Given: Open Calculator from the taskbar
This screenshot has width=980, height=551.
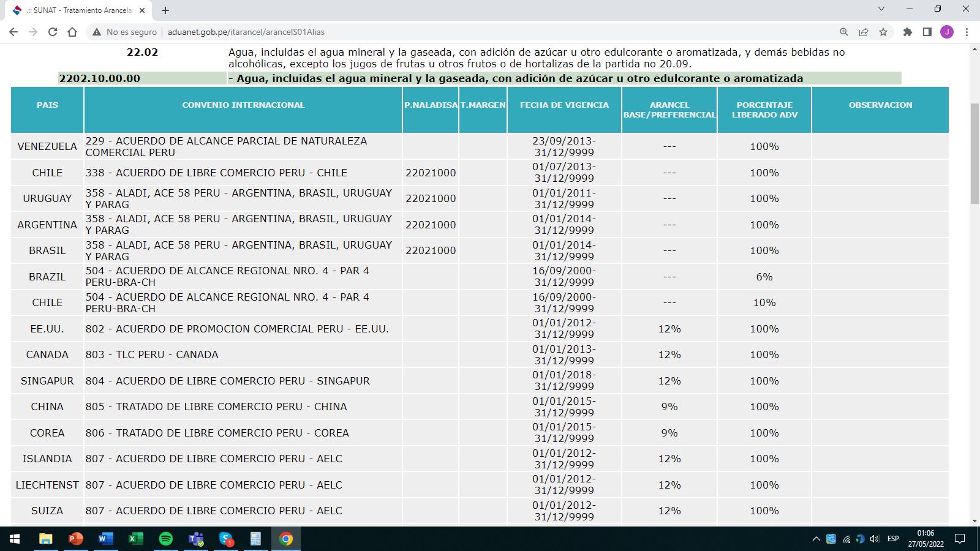Looking at the screenshot, I should pos(256,539).
